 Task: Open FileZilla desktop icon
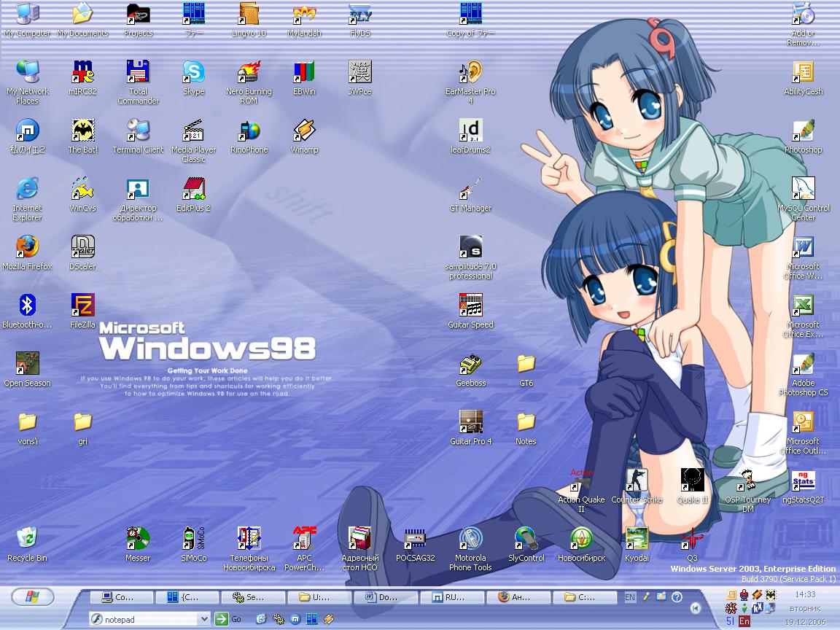(82, 306)
